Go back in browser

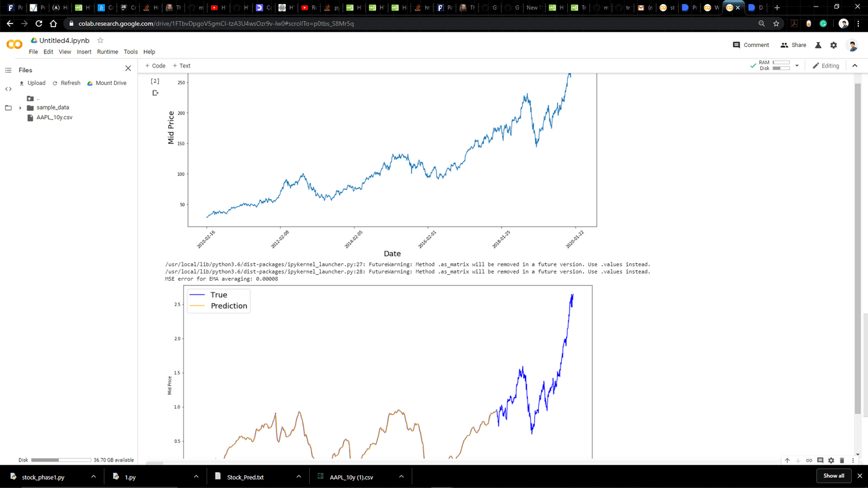10,23
